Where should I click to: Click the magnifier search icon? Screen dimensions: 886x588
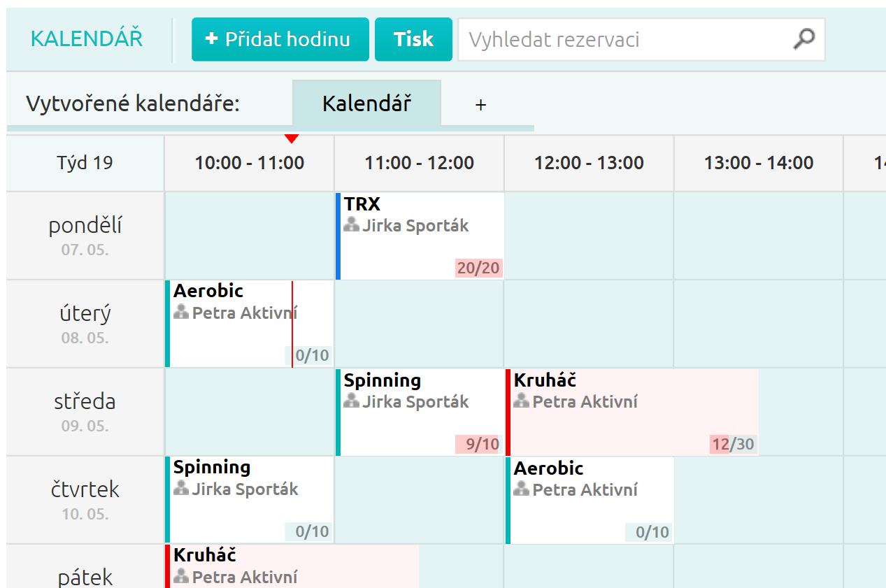click(x=803, y=40)
